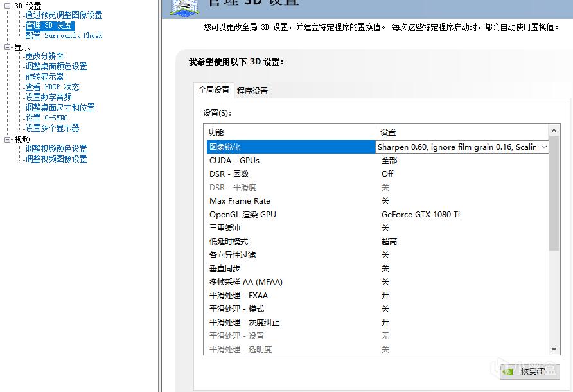Viewport: 573px width, 392px height.
Task: Select the CUDA - GPUs row
Action: (x=378, y=161)
